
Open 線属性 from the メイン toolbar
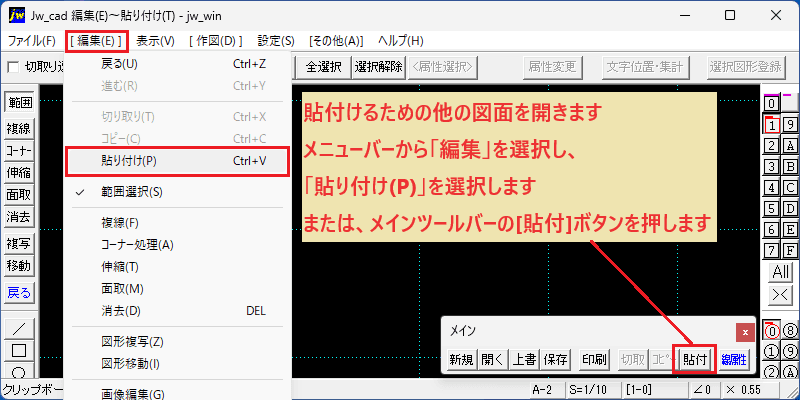coord(733,360)
